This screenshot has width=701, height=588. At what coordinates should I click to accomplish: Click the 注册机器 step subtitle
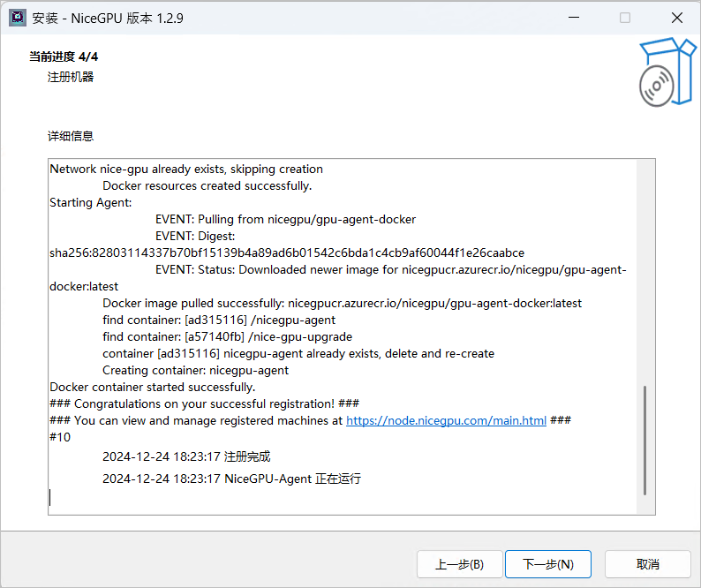pos(71,77)
